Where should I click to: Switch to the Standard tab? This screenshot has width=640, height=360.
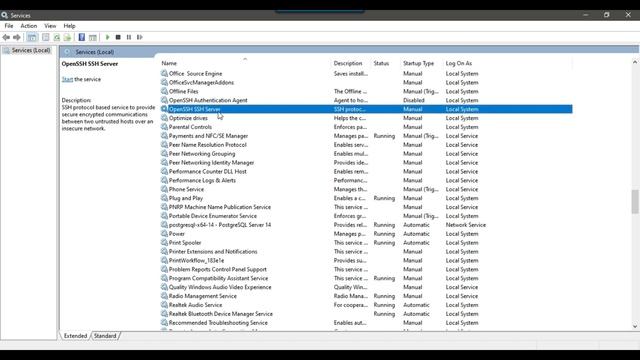[x=105, y=336]
